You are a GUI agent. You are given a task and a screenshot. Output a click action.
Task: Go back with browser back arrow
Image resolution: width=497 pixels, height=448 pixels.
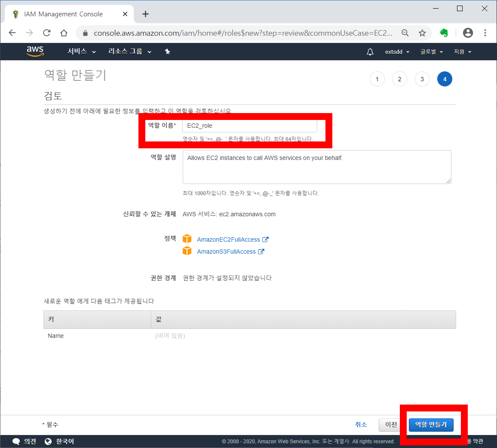click(x=12, y=33)
